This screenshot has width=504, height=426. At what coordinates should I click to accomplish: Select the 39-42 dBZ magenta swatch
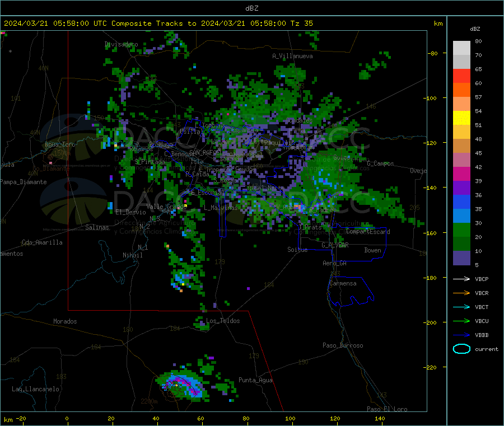pyautogui.click(x=461, y=174)
